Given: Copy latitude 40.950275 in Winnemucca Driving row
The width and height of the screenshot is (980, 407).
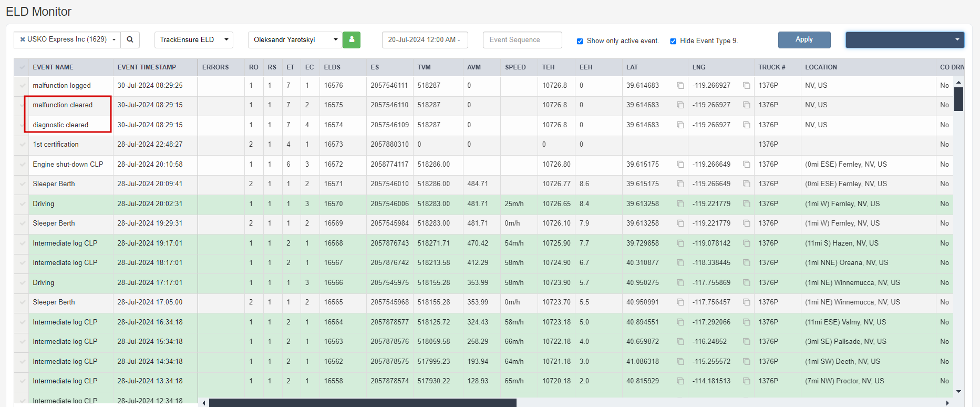Looking at the screenshot, I should pyautogui.click(x=680, y=282).
